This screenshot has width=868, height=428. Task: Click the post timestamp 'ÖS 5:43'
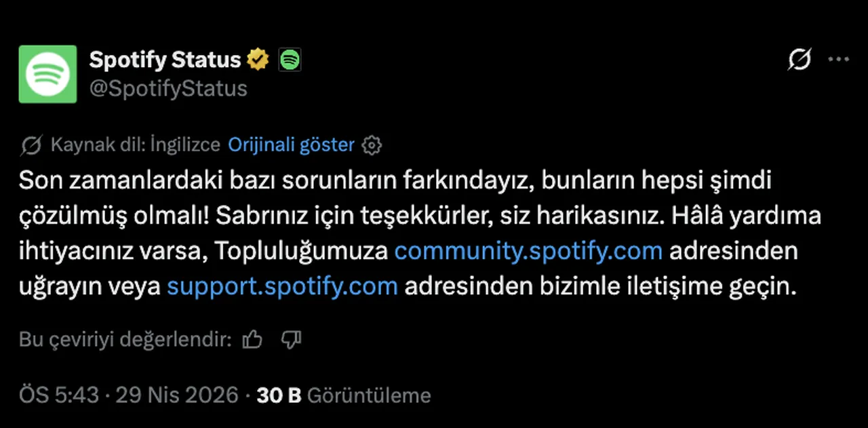point(59,395)
